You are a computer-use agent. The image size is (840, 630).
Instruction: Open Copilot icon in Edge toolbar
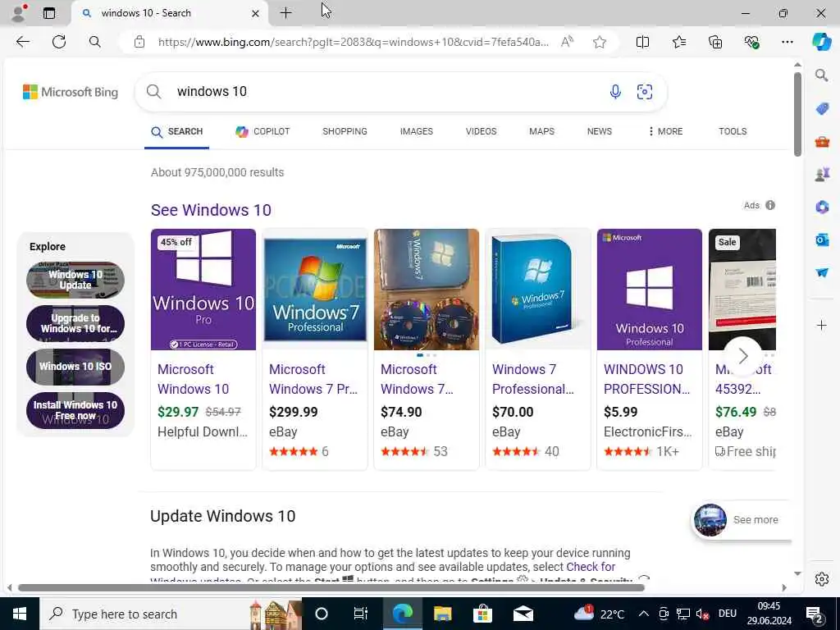(821, 42)
